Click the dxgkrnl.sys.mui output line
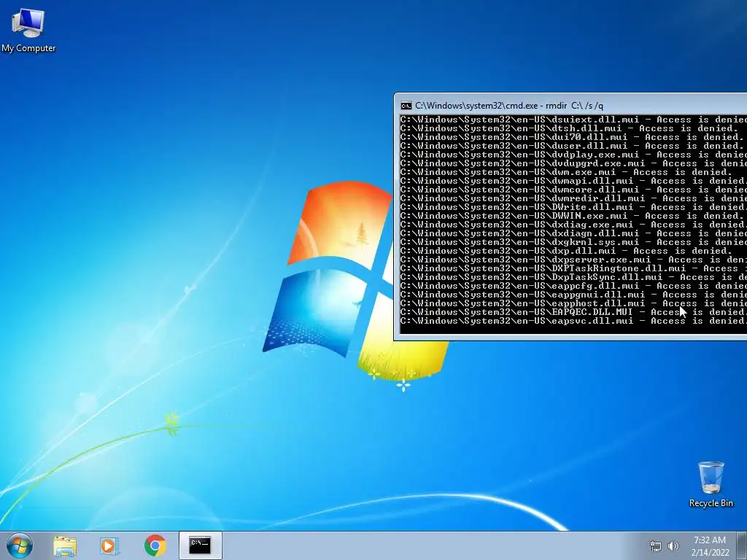747x560 pixels. 573,242
